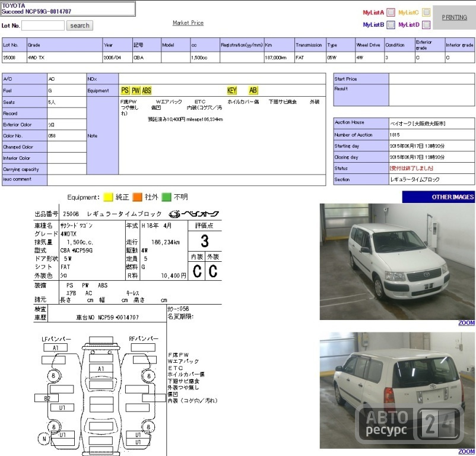Screen dimensions: 476x456
Task: Click the Lot No. column header
Action: [x=14, y=45]
